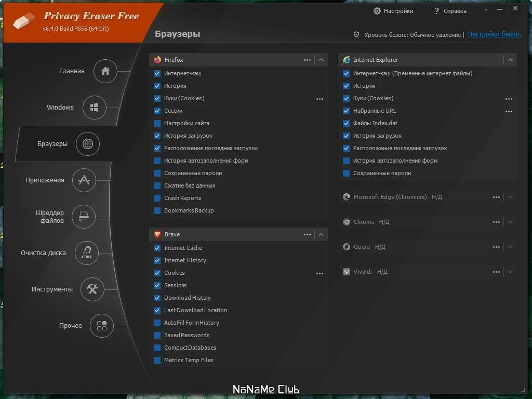
Task: Click the Прочее tab label
Action: [x=71, y=326]
